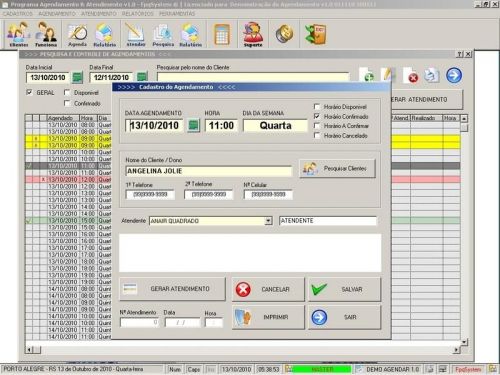Click the exit door toolbar icon
500x375 pixels.
tap(315, 34)
